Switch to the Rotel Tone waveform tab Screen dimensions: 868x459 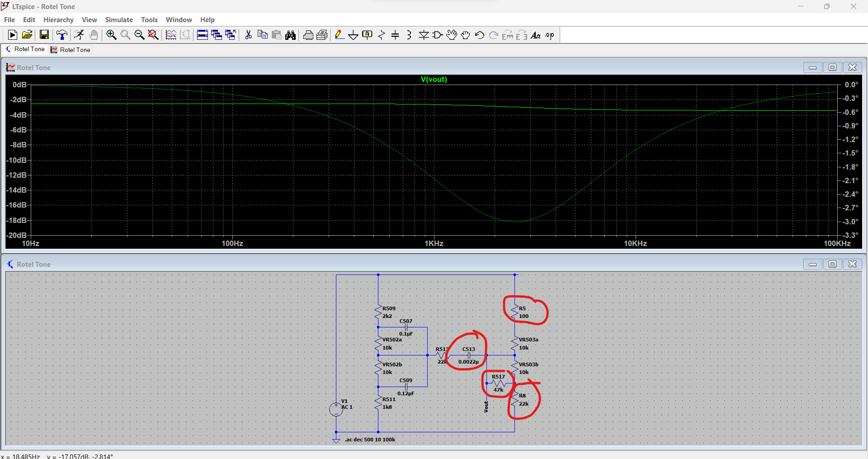coord(71,50)
